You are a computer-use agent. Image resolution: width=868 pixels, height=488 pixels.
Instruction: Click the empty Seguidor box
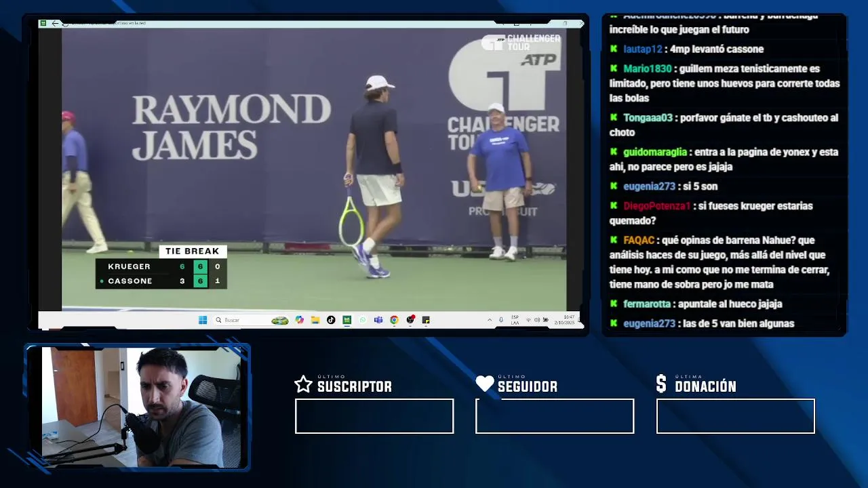click(555, 416)
